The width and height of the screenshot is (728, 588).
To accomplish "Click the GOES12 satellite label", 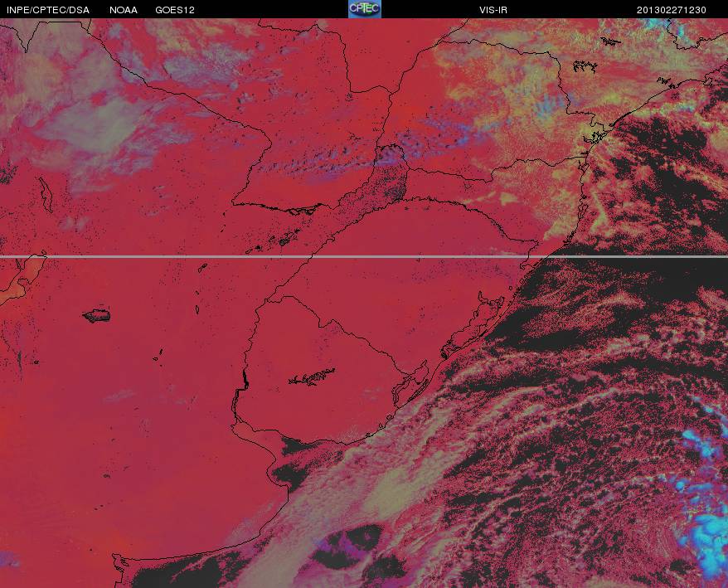I will click(x=175, y=10).
